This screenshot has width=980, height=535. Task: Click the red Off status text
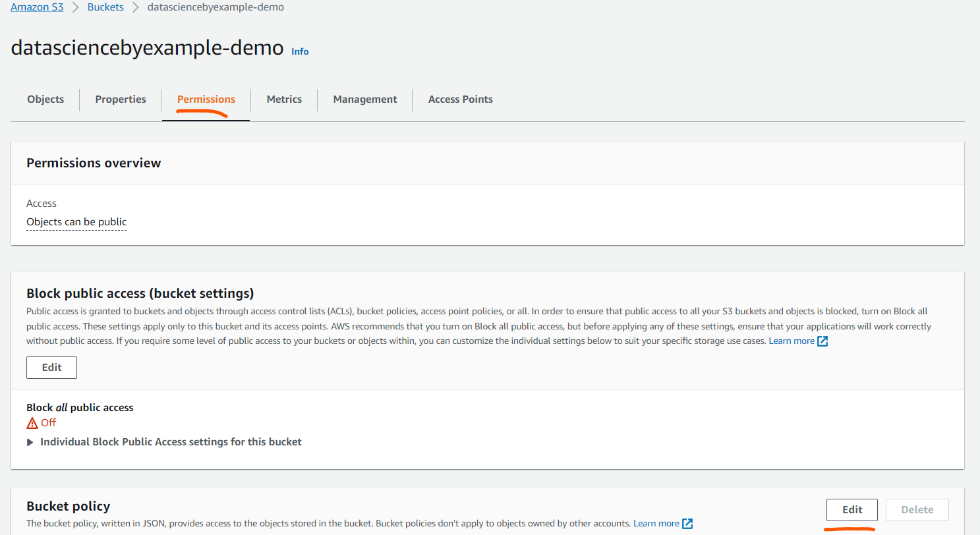[48, 423]
